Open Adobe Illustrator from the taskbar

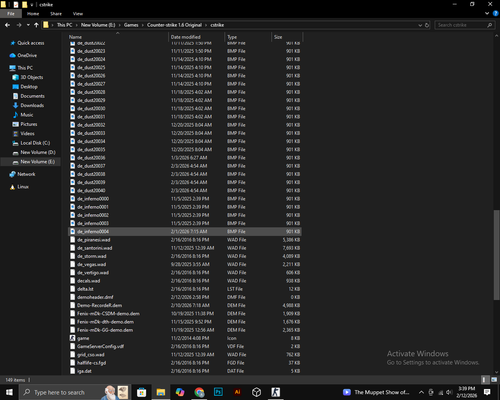(x=237, y=392)
